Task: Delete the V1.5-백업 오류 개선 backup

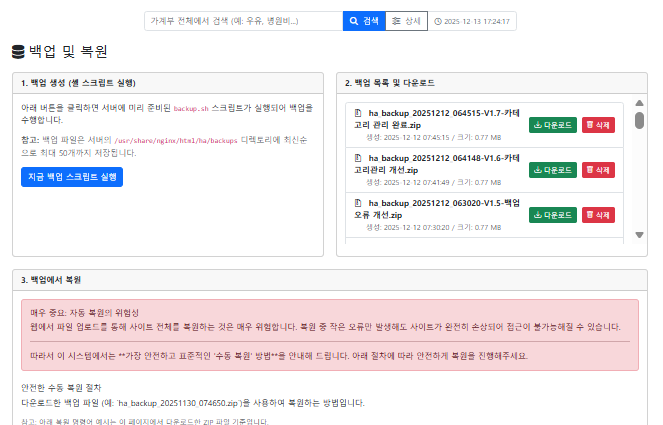Action: [x=598, y=215]
